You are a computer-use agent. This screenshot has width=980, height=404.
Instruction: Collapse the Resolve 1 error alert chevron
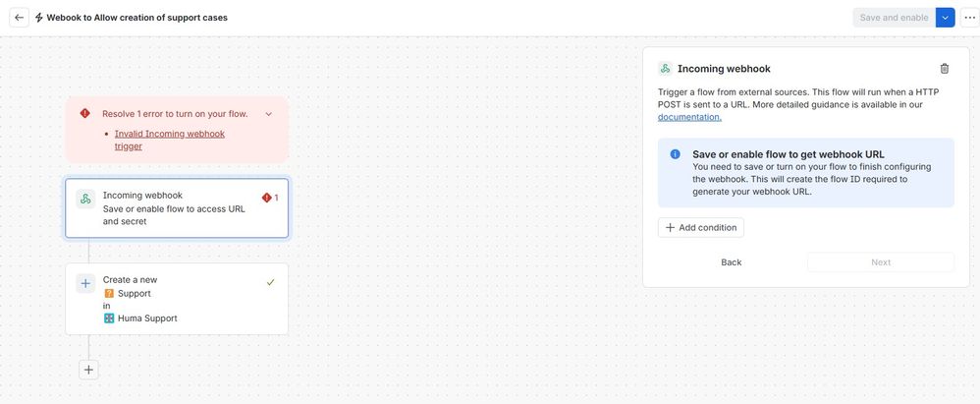[x=269, y=114]
